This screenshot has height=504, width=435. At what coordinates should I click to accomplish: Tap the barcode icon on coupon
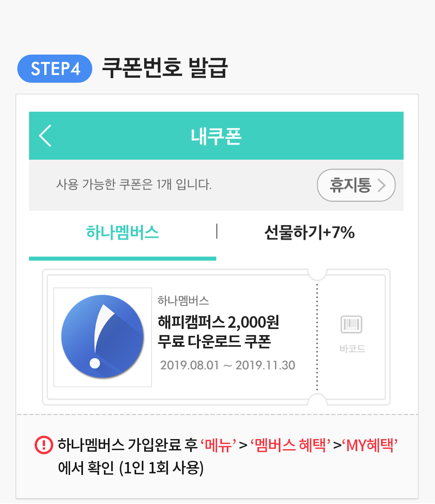tap(352, 325)
